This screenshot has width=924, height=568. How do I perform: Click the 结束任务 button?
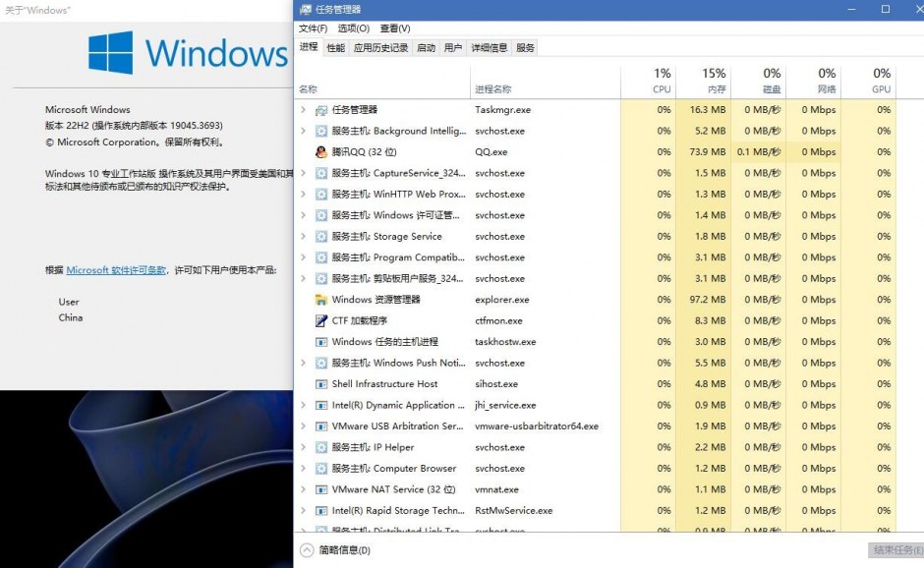click(896, 550)
